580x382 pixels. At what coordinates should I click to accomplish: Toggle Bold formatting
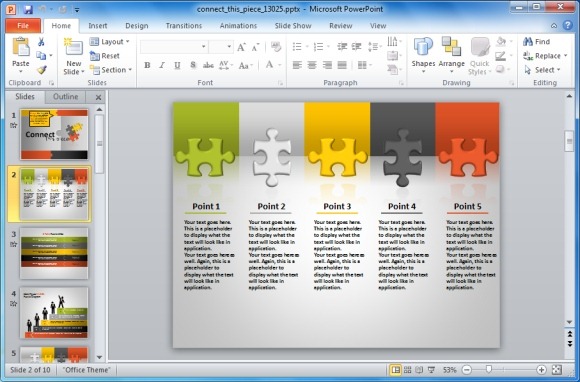pyautogui.click(x=147, y=65)
